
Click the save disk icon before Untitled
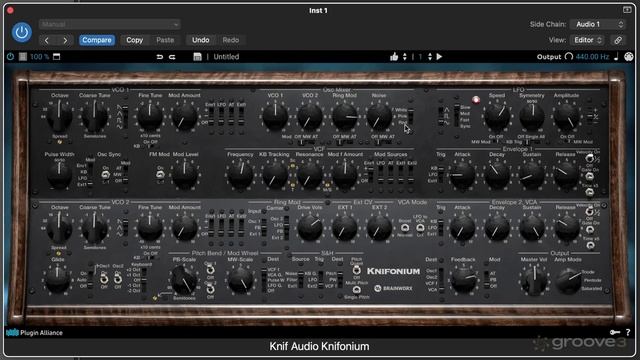[x=198, y=57]
